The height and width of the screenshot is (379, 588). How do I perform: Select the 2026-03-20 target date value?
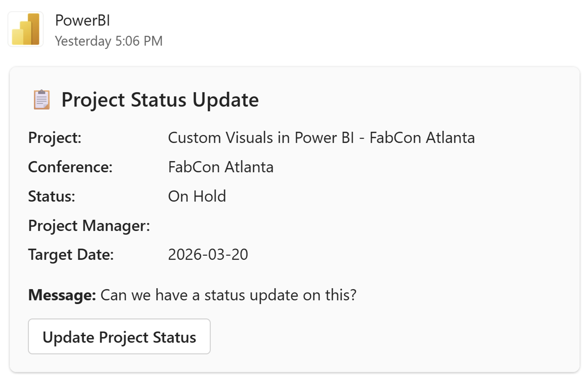pos(208,254)
